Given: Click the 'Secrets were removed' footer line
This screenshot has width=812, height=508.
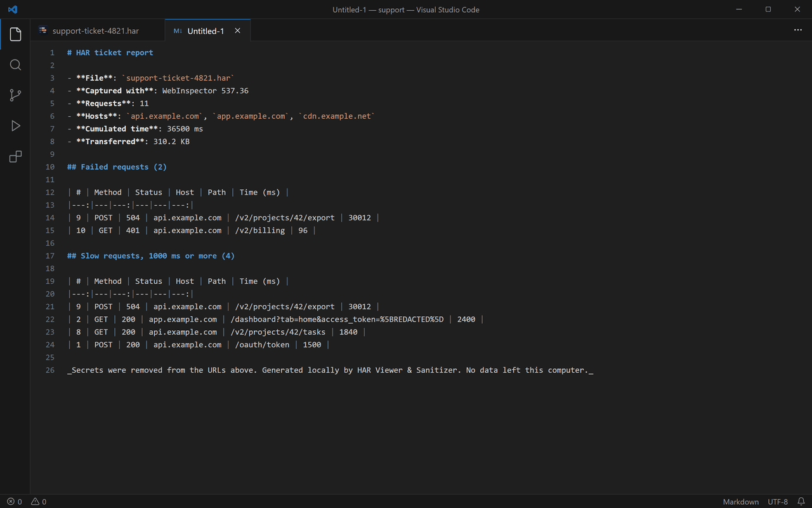Looking at the screenshot, I should click(x=331, y=370).
